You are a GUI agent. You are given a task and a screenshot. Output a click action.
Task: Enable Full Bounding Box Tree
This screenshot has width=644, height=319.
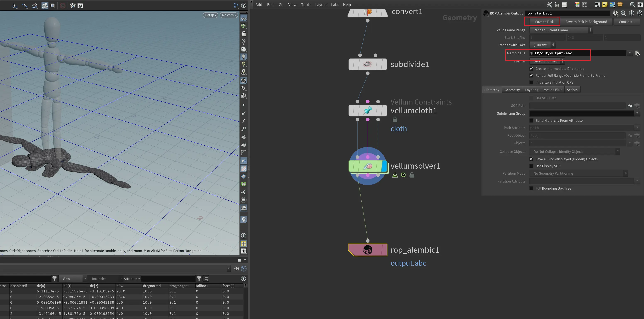(531, 188)
